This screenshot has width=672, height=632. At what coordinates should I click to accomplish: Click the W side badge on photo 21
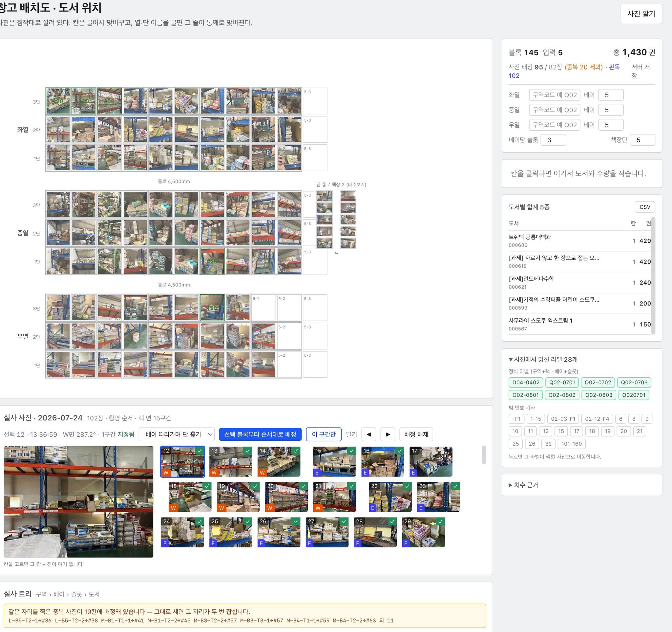(318, 508)
